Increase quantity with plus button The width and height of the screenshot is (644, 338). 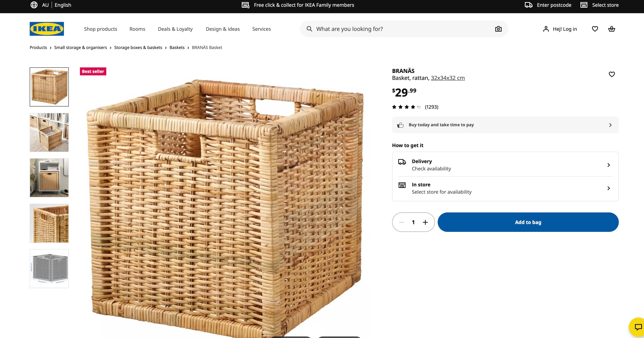click(x=425, y=222)
